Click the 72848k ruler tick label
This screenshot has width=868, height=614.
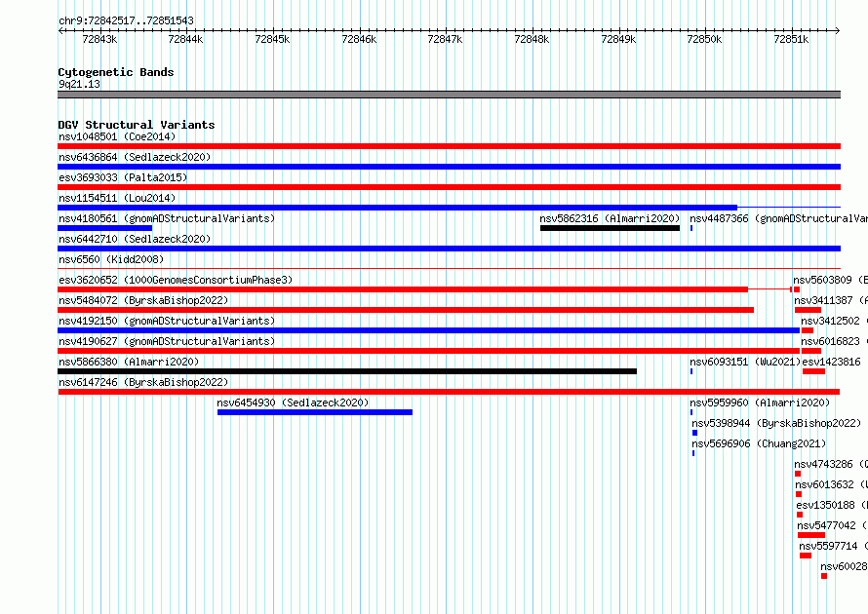(532, 39)
